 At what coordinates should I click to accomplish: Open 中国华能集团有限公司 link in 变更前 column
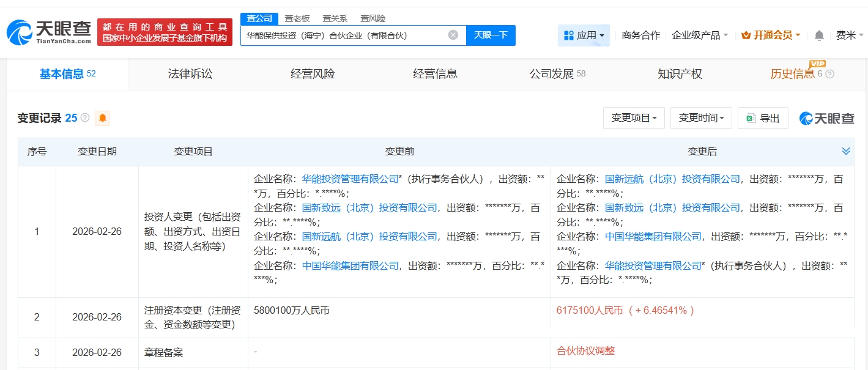(351, 265)
